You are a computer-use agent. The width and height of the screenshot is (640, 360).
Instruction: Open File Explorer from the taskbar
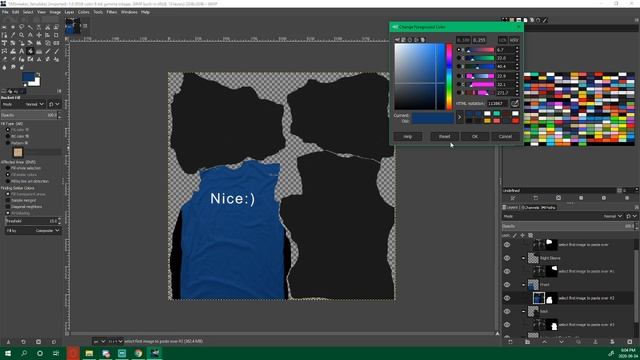click(89, 353)
